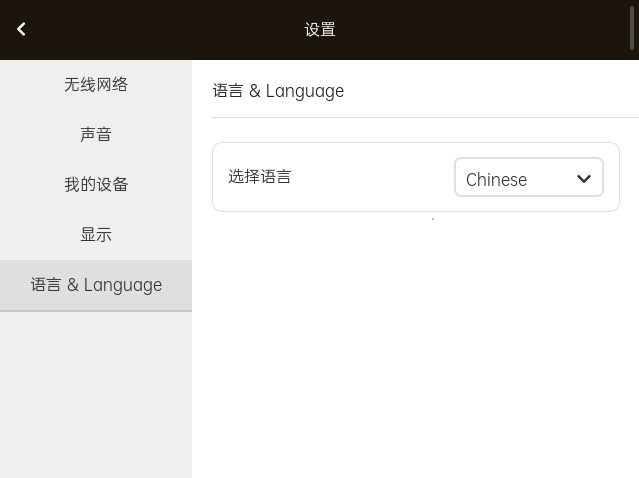Click the small dot below the language card
The image size is (639, 478).
pos(433,219)
